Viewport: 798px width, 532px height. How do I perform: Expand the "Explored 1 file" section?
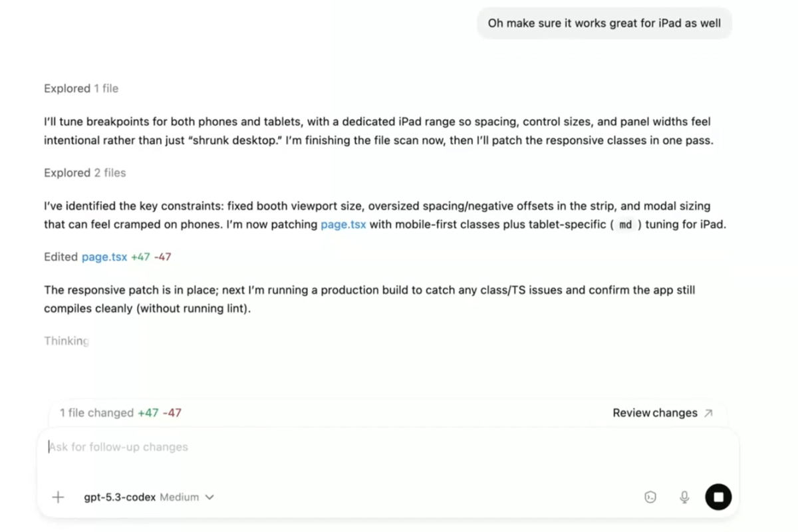coord(80,88)
